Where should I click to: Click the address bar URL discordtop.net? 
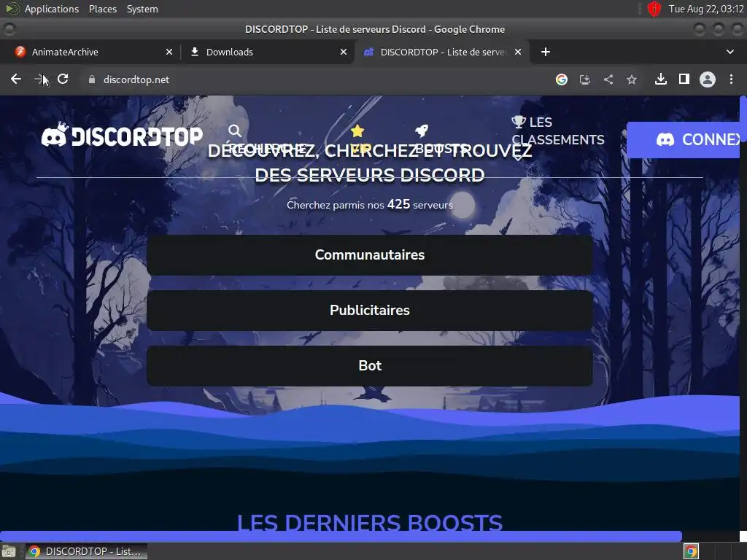[136, 79]
